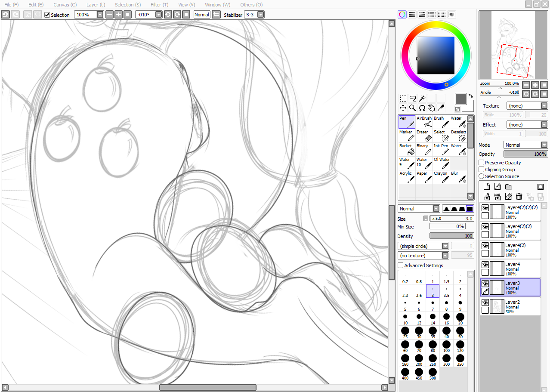The width and height of the screenshot is (550, 392).
Task: Open the Canvas menu
Action: tap(65, 5)
